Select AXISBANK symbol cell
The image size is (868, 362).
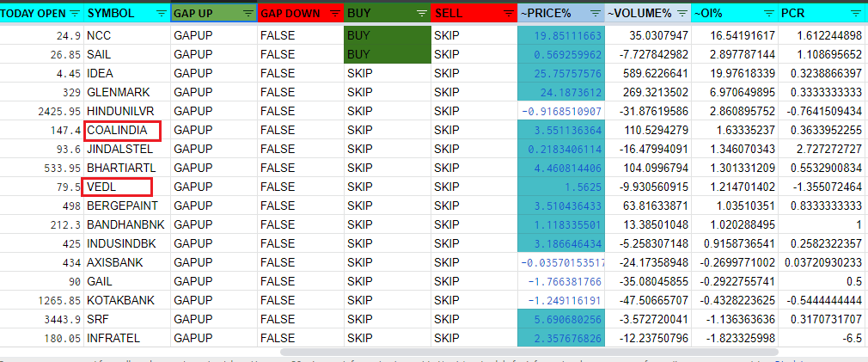pyautogui.click(x=127, y=263)
